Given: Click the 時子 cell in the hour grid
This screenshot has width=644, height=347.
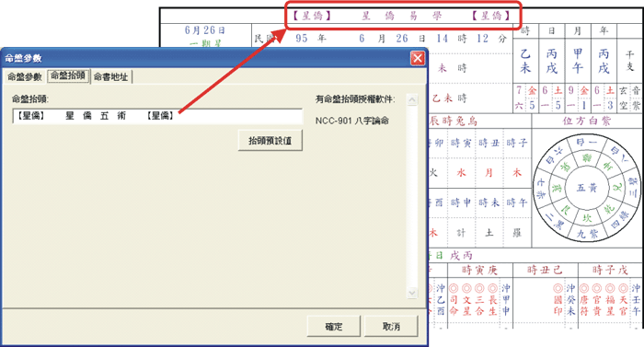Looking at the screenshot, I should (x=517, y=143).
